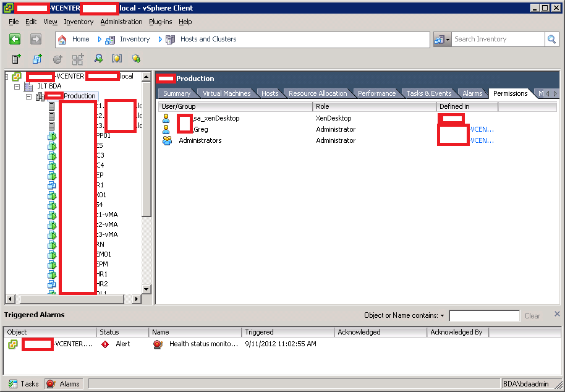Toggle the vCenter root tree expander
Image resolution: width=565 pixels, height=392 pixels.
click(6, 77)
